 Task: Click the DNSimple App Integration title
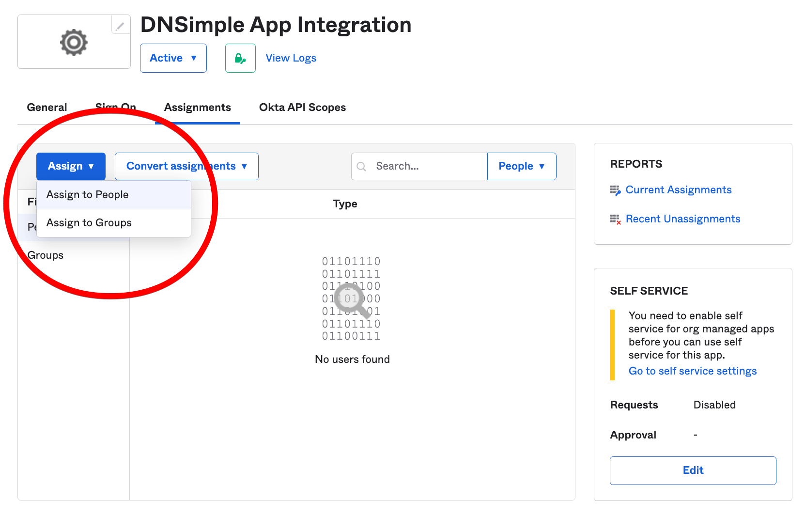click(276, 25)
